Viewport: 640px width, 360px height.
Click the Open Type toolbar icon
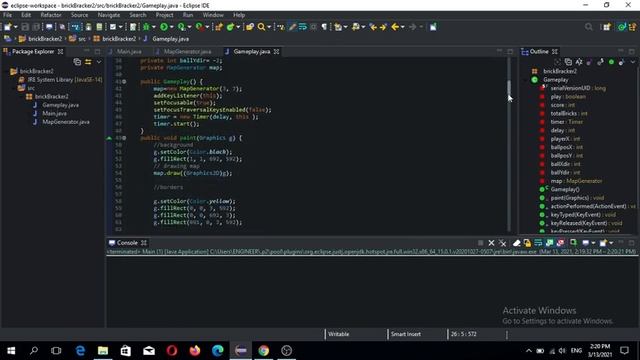249,27
